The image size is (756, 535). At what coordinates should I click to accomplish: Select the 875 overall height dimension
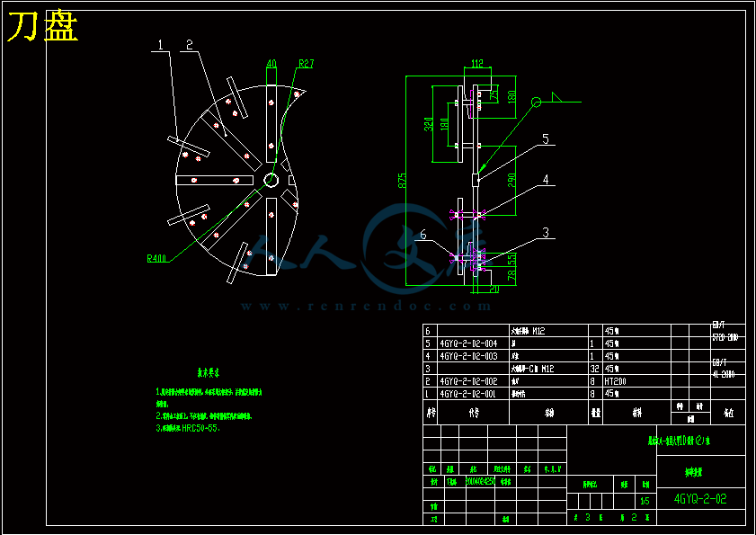pos(402,180)
